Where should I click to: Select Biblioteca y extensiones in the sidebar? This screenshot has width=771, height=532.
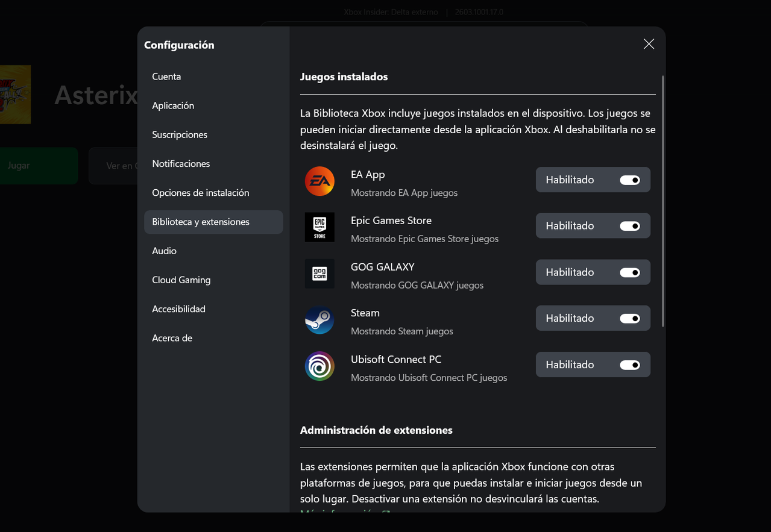(x=213, y=222)
